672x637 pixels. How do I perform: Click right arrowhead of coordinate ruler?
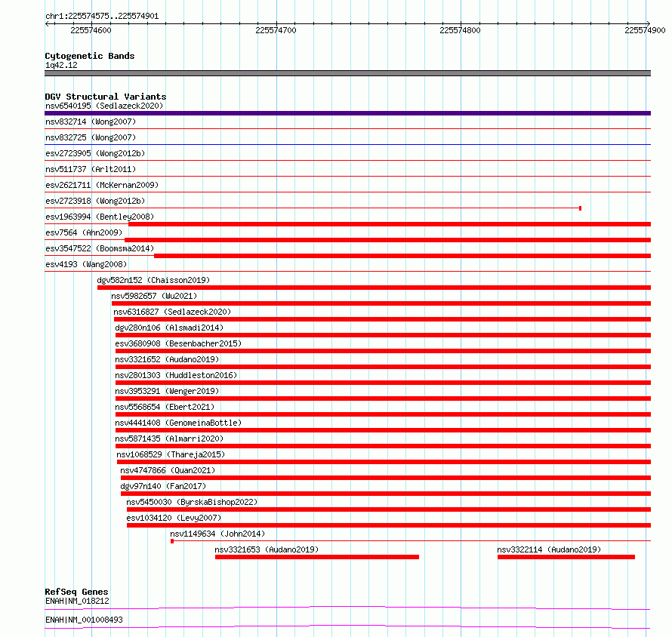[649, 23]
